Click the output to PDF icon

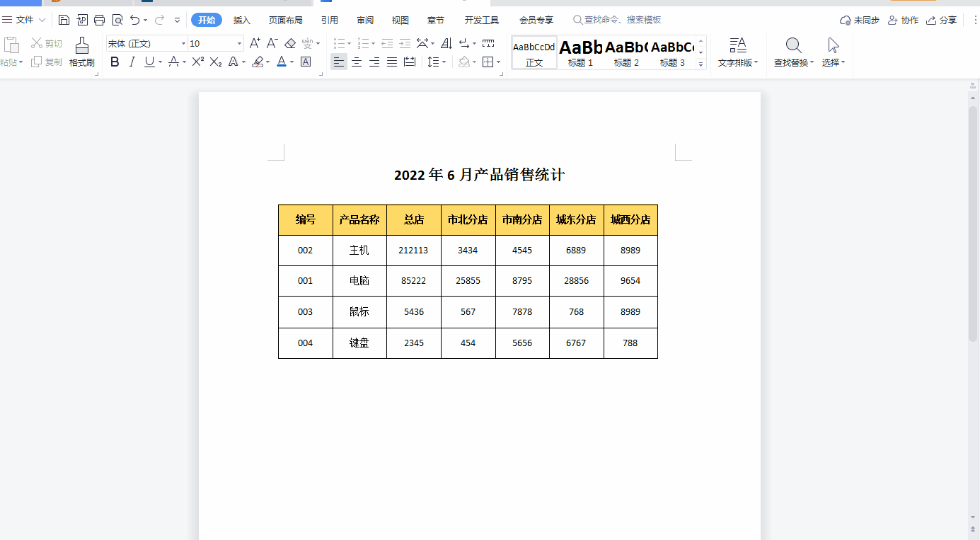coord(82,20)
